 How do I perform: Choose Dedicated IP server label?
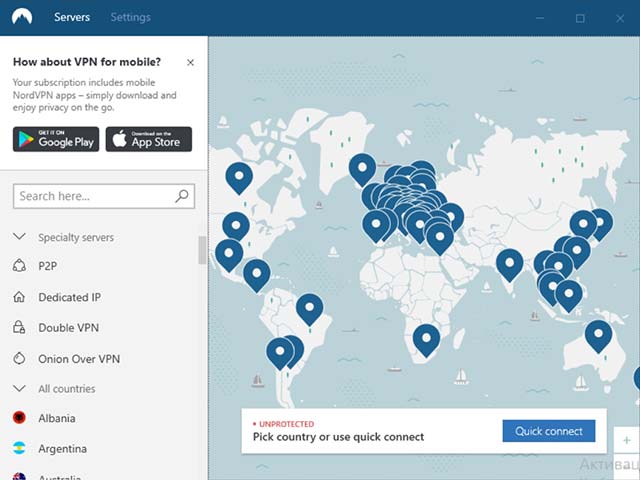point(69,297)
